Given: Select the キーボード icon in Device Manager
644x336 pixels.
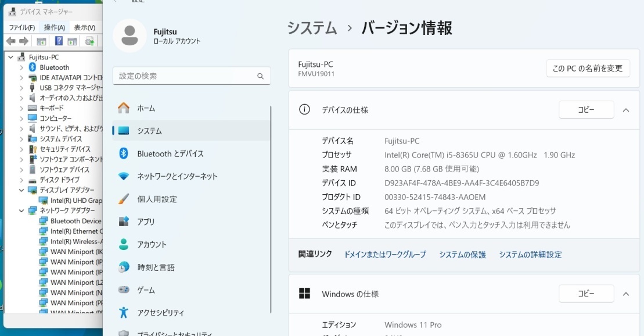Looking at the screenshot, I should (x=33, y=108).
